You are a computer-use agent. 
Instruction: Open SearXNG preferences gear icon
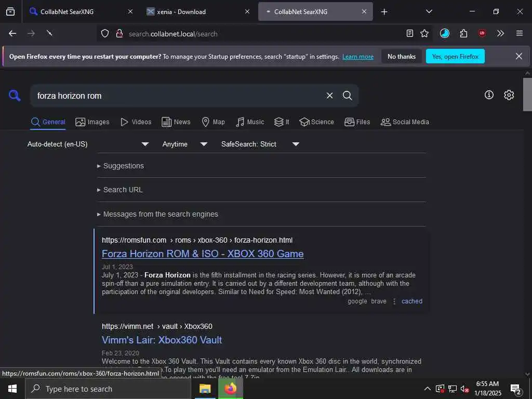509,95
